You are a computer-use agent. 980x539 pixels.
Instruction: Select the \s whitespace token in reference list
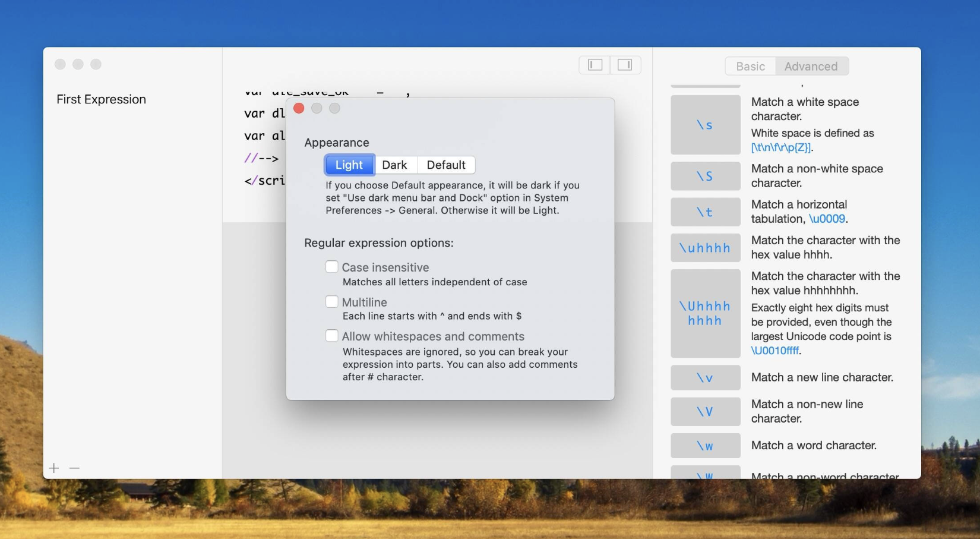pyautogui.click(x=705, y=125)
